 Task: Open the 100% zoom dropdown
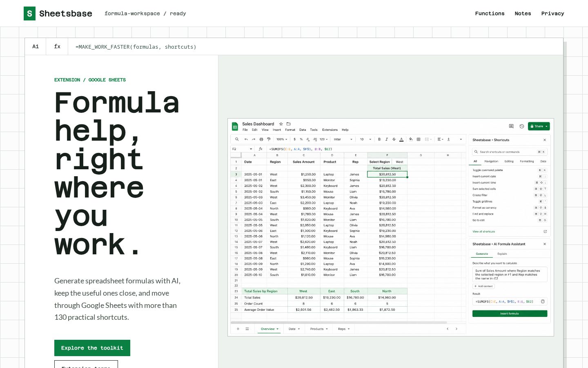pyautogui.click(x=282, y=139)
